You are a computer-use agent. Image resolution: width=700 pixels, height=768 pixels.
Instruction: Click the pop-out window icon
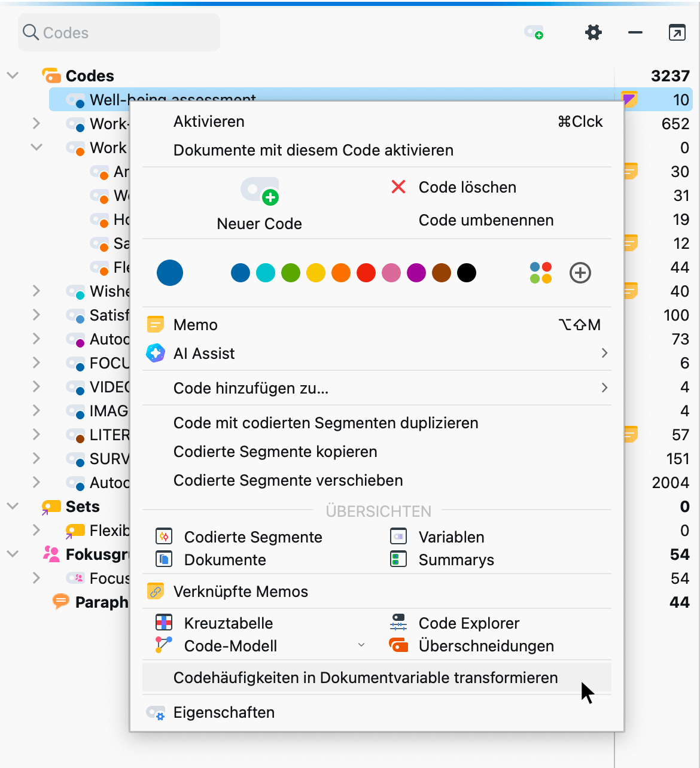point(677,32)
